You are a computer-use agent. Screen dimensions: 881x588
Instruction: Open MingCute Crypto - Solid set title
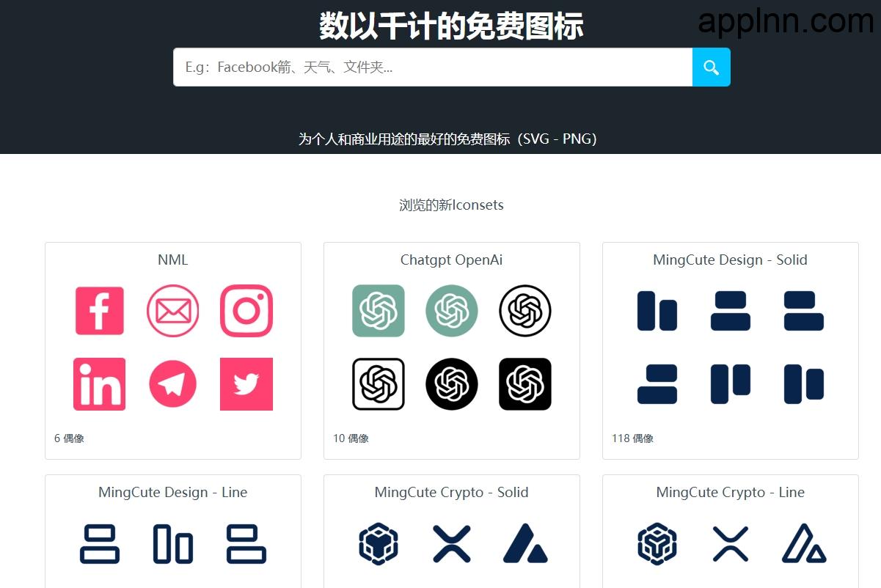click(452, 492)
